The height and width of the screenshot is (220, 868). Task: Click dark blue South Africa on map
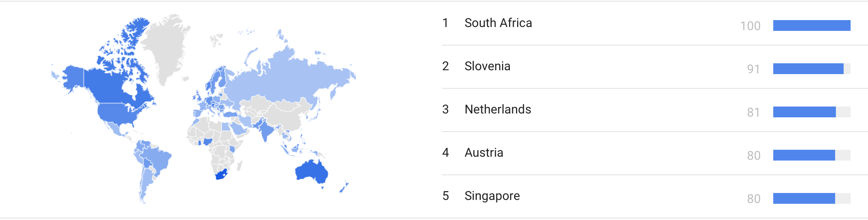(x=221, y=174)
